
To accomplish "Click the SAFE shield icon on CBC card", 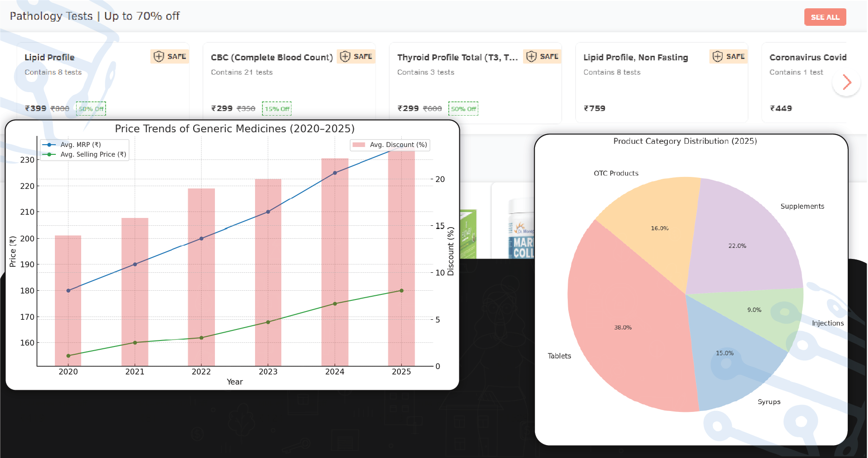I will point(345,57).
